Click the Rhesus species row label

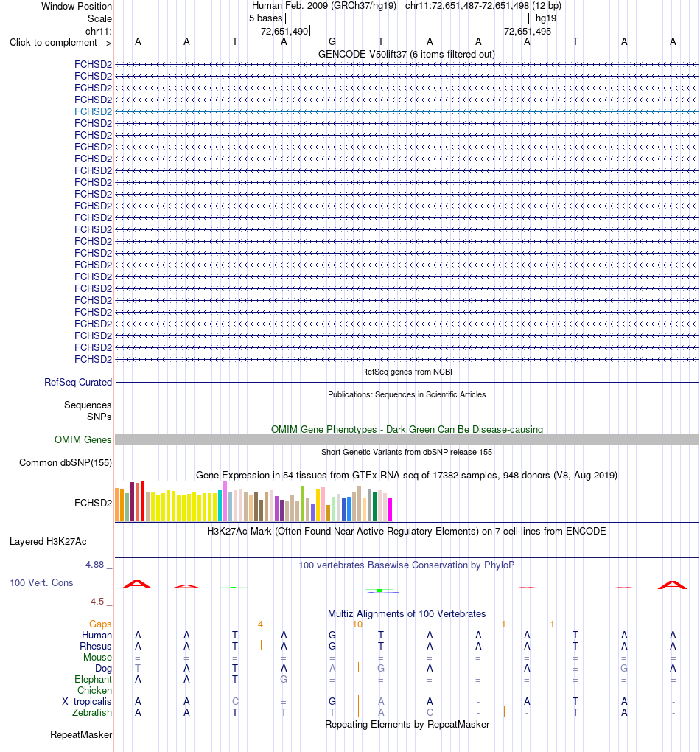(96, 646)
